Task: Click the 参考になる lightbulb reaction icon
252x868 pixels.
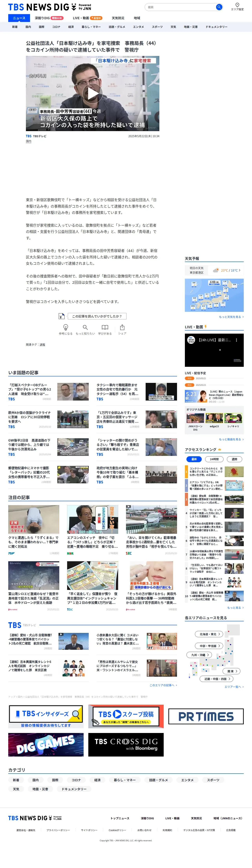Action: pyautogui.click(x=66, y=327)
